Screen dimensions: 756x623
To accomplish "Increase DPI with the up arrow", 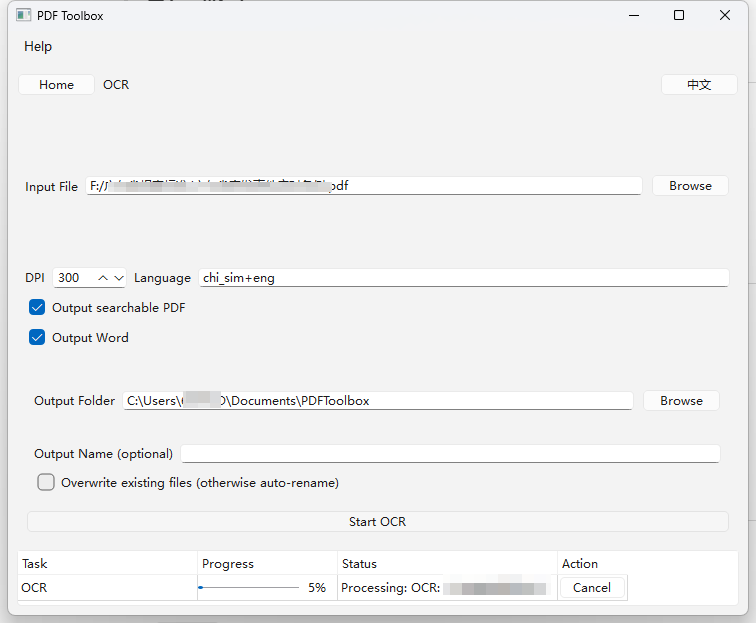I will (103, 278).
